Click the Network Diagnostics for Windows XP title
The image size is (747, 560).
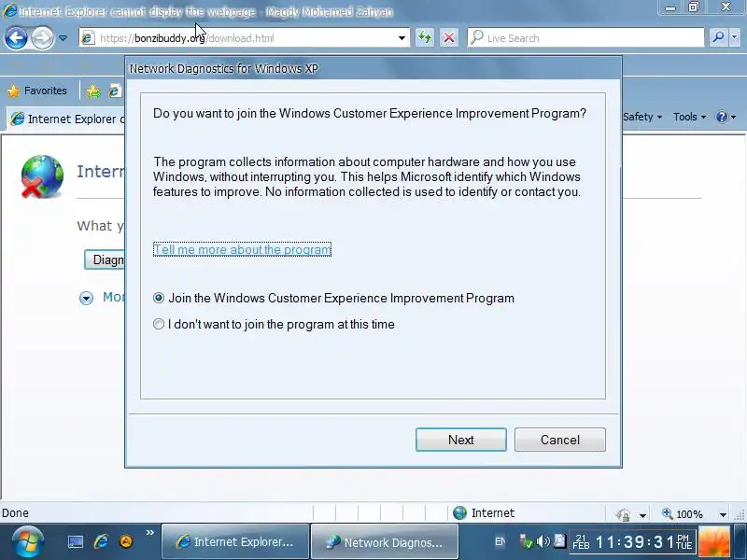[x=223, y=68]
